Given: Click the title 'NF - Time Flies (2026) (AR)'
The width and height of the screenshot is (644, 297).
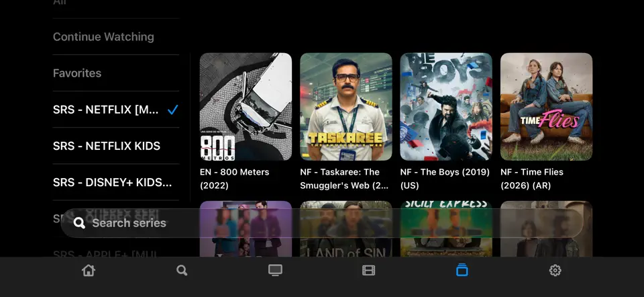Looking at the screenshot, I should coord(532,179).
